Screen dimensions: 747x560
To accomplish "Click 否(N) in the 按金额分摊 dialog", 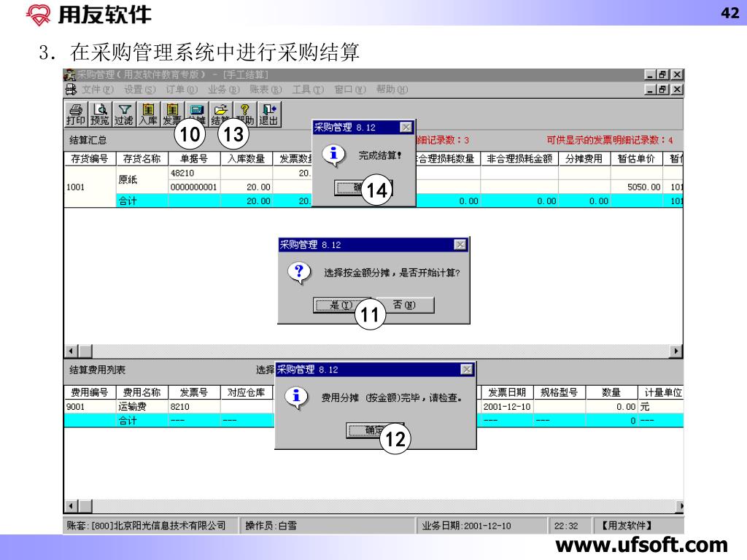I will pyautogui.click(x=404, y=305).
